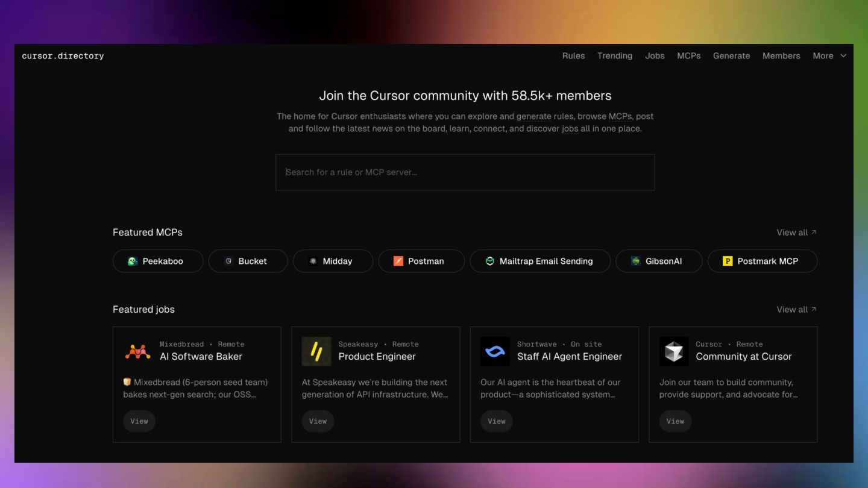Select the Midday MCP pill
868x488 pixels.
click(333, 261)
